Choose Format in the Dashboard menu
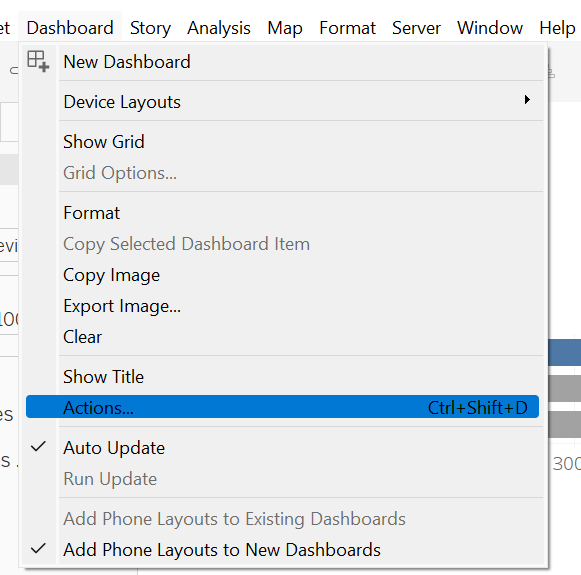This screenshot has width=581, height=575. click(282, 213)
